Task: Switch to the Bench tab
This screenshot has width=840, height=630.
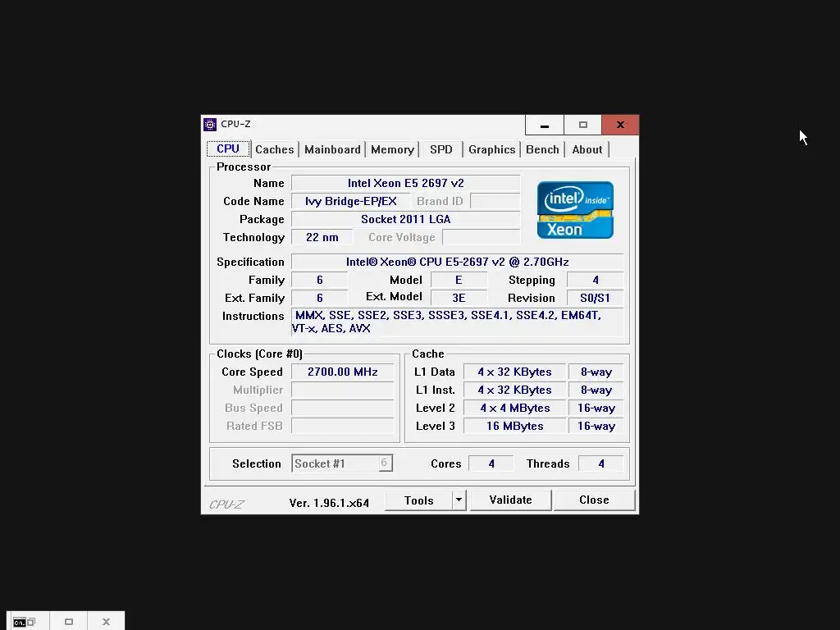Action: click(x=542, y=149)
